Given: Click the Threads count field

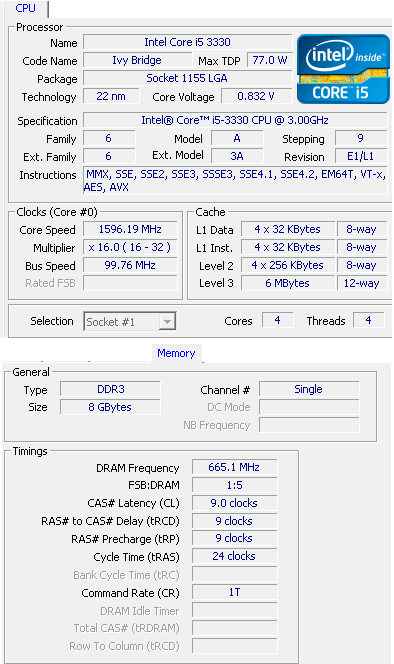Looking at the screenshot, I should (369, 321).
